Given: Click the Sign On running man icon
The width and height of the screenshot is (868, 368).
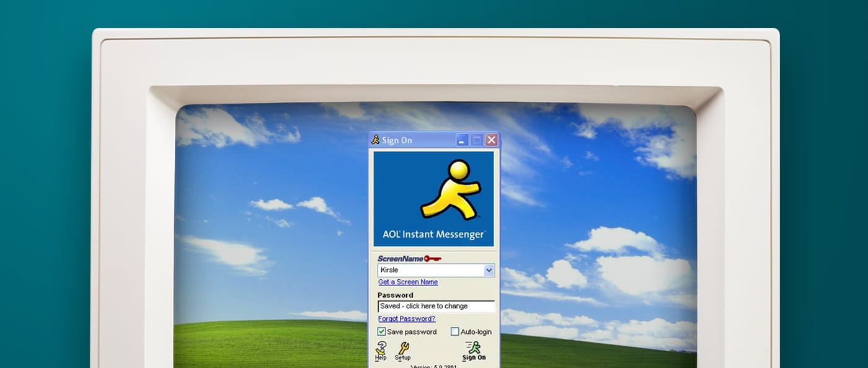Looking at the screenshot, I should point(474,348).
